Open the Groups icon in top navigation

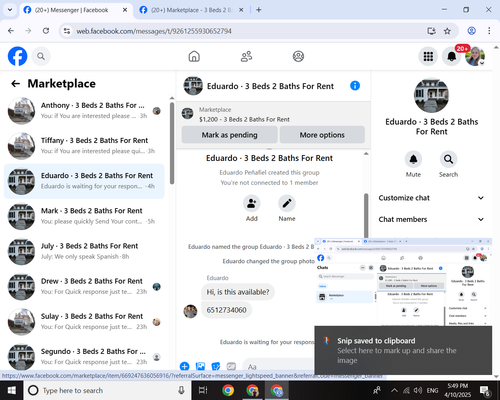[x=298, y=56]
